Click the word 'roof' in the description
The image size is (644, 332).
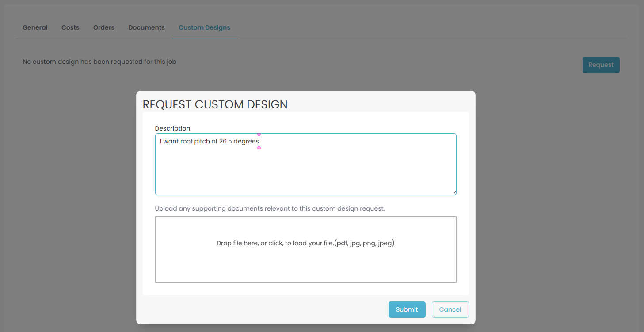(x=186, y=141)
